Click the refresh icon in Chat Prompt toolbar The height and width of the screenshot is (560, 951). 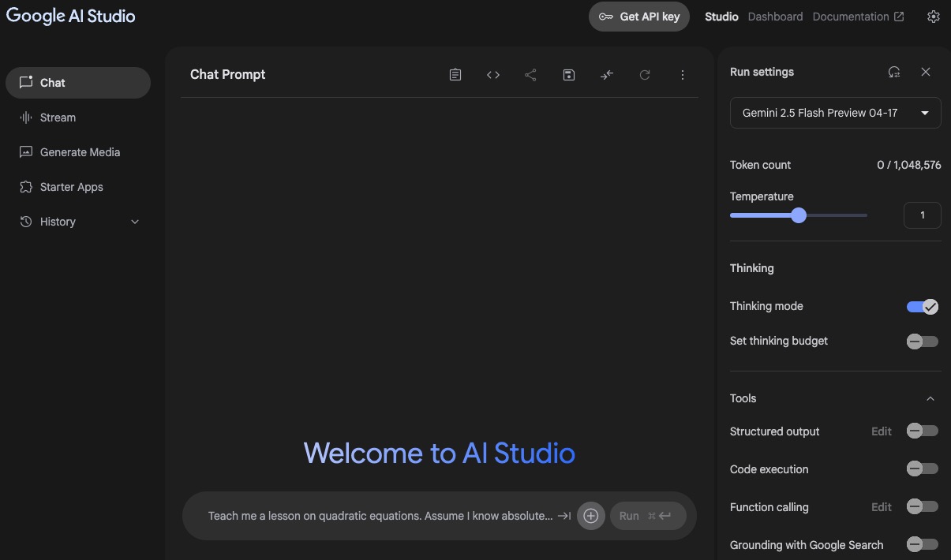click(x=645, y=75)
